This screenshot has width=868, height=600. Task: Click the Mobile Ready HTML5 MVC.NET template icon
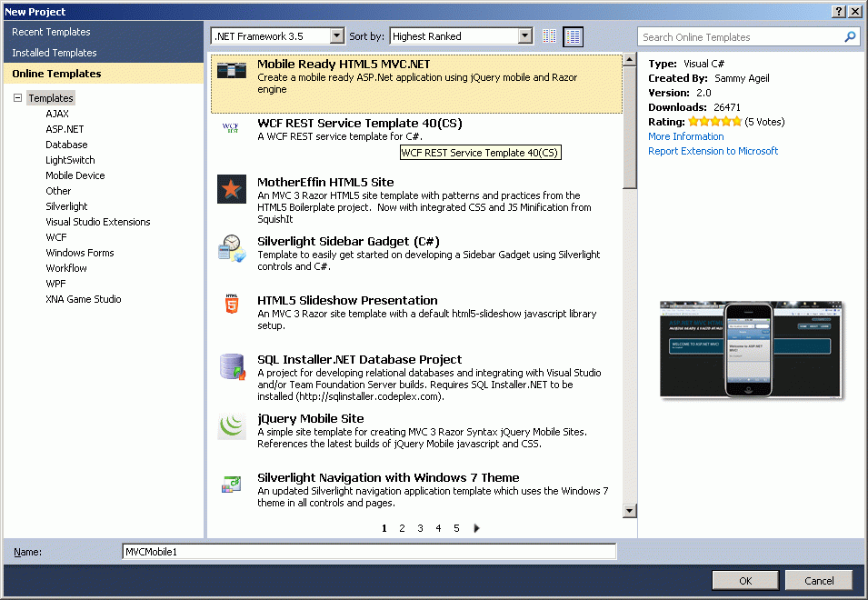coord(232,70)
